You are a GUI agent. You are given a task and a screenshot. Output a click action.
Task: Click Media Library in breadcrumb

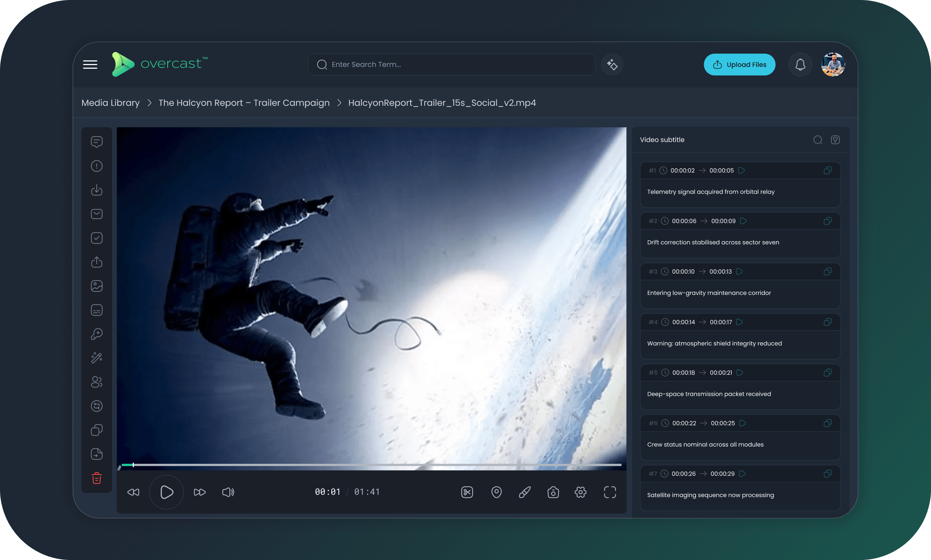point(111,103)
